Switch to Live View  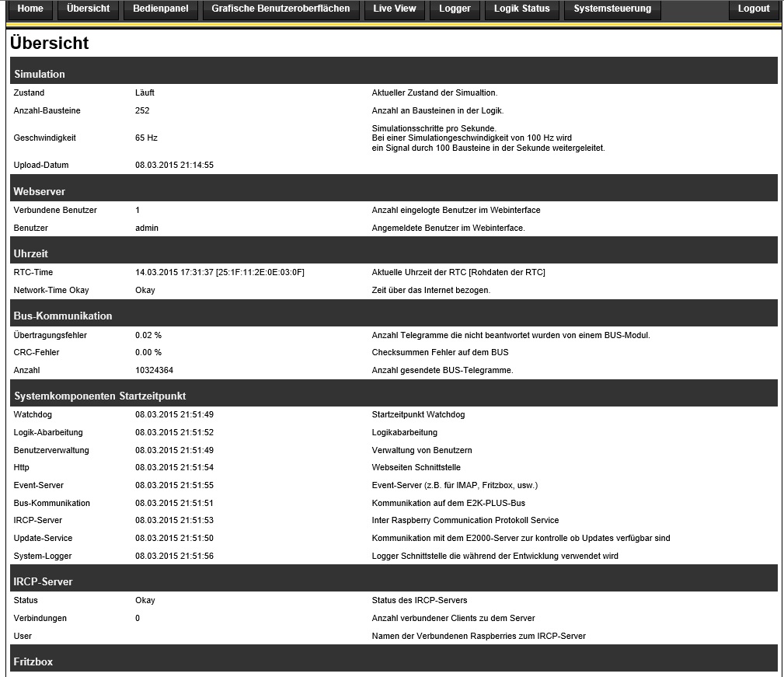394,9
